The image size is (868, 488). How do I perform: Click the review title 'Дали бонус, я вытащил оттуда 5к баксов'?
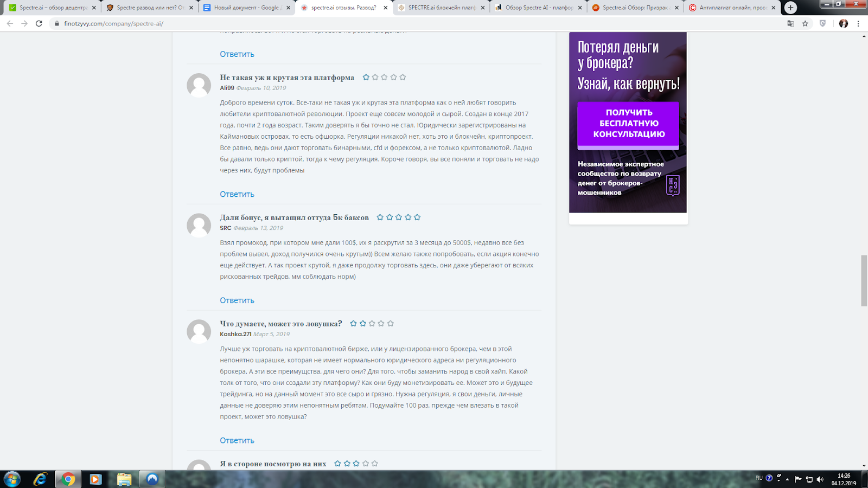(294, 217)
